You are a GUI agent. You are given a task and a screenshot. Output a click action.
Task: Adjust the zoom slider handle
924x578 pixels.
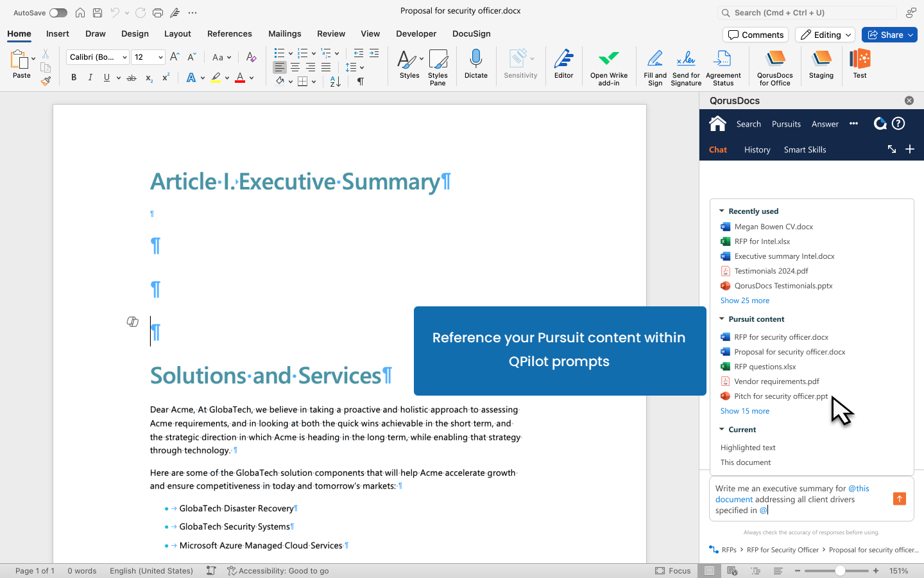coord(839,570)
